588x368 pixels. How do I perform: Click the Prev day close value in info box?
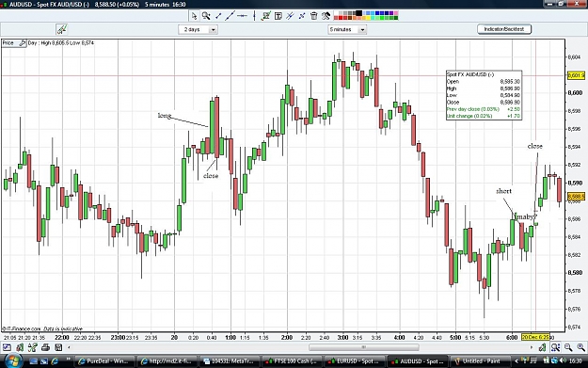513,109
